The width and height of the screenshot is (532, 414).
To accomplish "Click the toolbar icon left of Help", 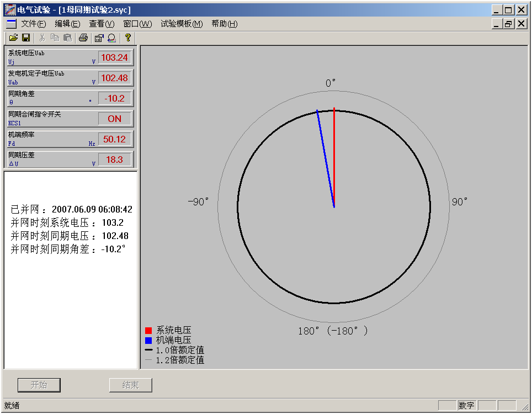I will pyautogui.click(x=111, y=38).
